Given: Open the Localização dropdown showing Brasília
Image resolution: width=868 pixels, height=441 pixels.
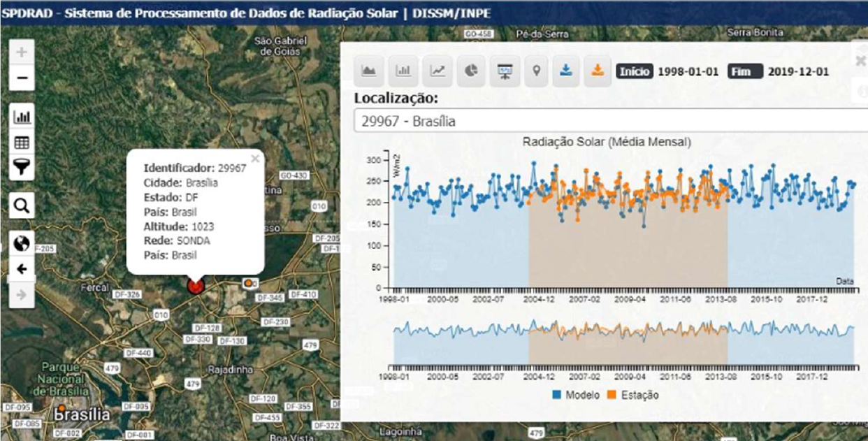Looking at the screenshot, I should click(x=608, y=121).
